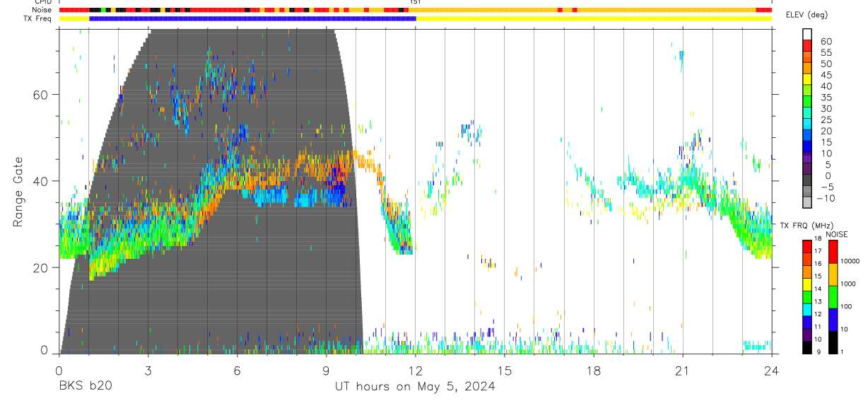Click the 1000 value on the NOISE scale

tap(848, 284)
